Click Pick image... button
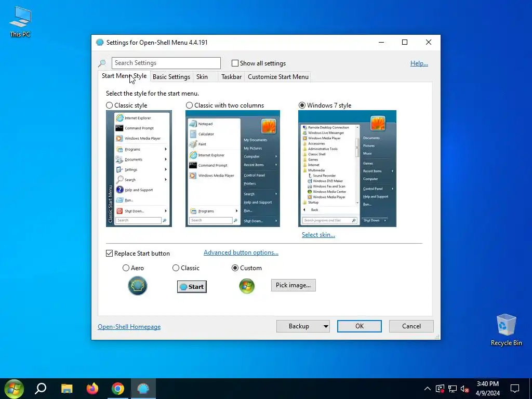The width and height of the screenshot is (532, 399). point(293,285)
